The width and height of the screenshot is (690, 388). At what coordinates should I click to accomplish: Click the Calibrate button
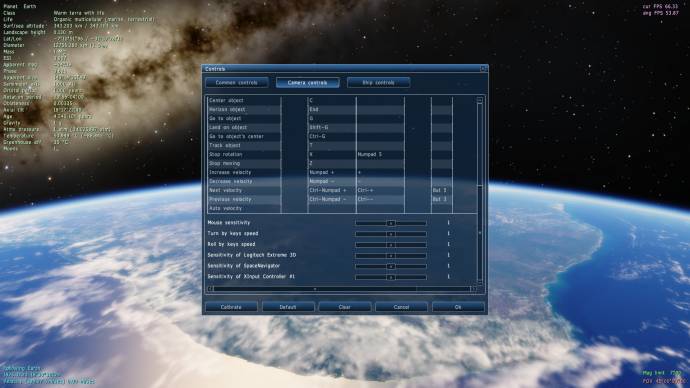point(231,307)
